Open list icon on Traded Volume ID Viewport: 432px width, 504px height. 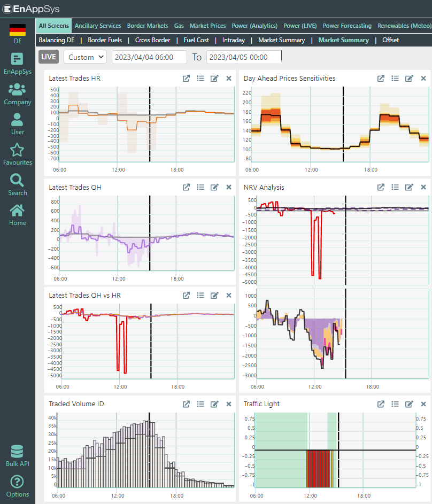pos(200,404)
